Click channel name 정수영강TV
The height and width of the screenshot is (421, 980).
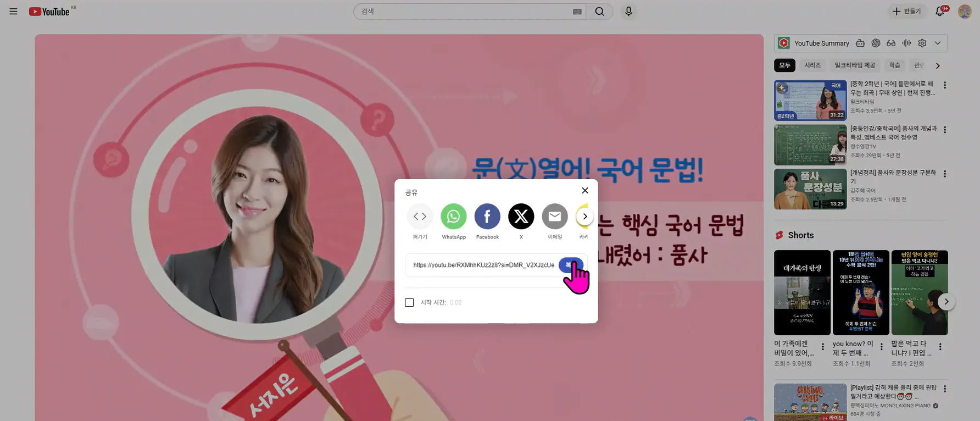[863, 147]
